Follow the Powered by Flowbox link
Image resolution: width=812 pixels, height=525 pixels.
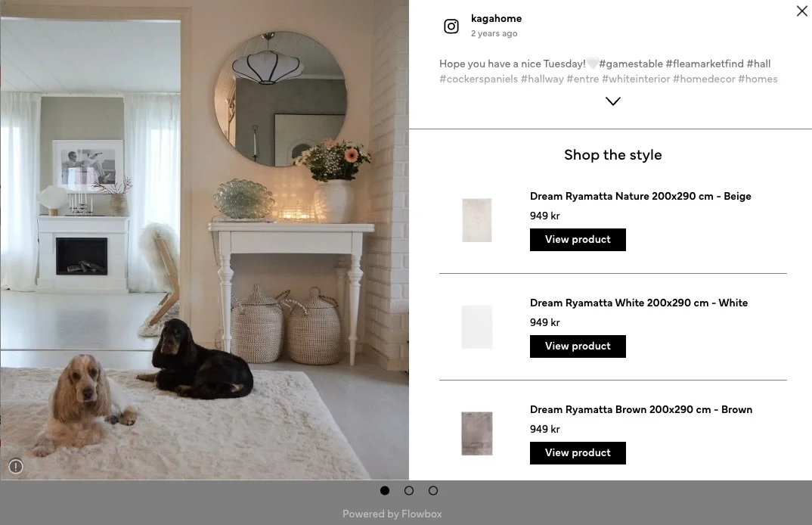(392, 514)
